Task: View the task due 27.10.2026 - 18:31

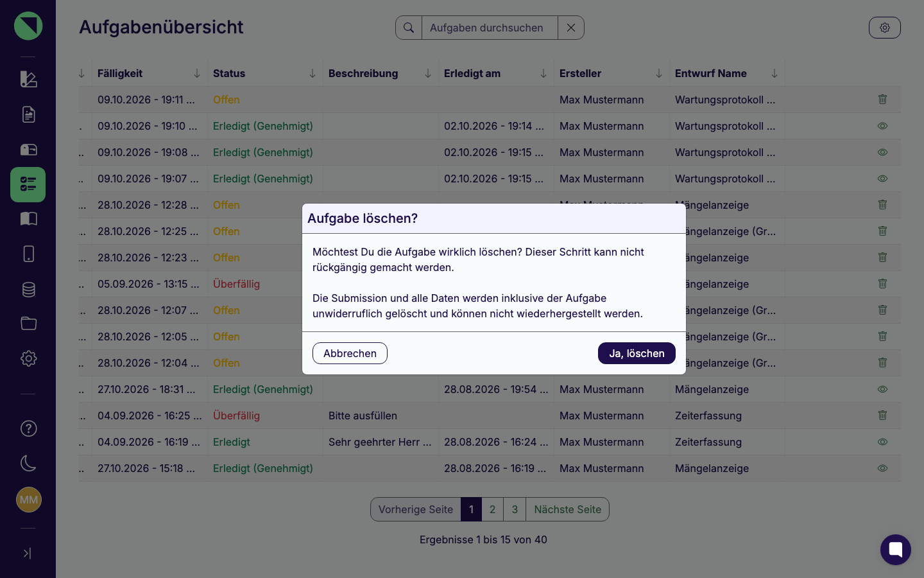Action: (883, 389)
